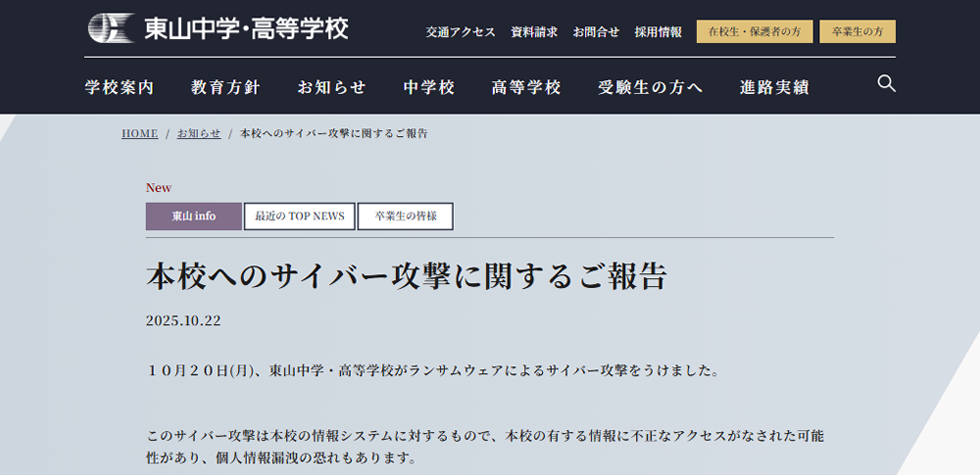The image size is (980, 475).
Task: Click HOME breadcrumb link
Action: (139, 133)
